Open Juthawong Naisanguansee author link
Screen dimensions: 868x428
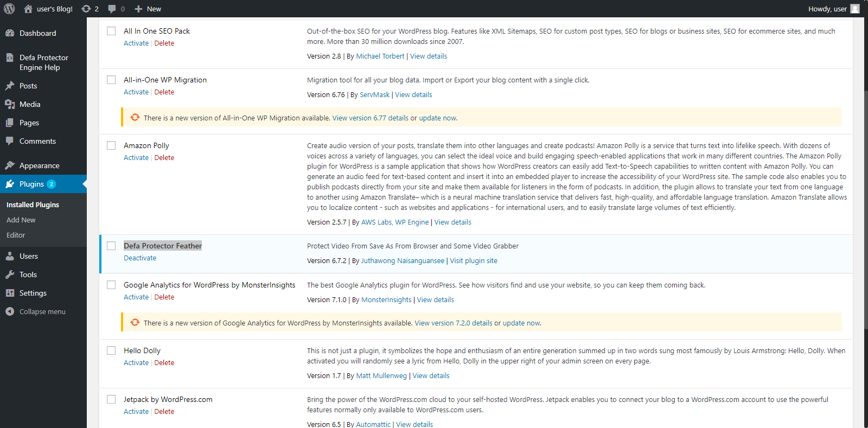click(403, 260)
